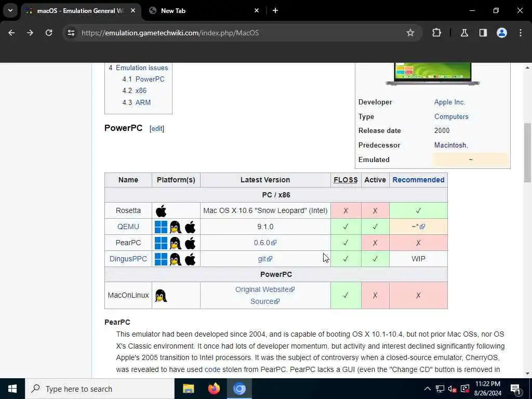Open Chrome Labs flask icon
The width and height of the screenshot is (532, 399).
click(x=464, y=33)
